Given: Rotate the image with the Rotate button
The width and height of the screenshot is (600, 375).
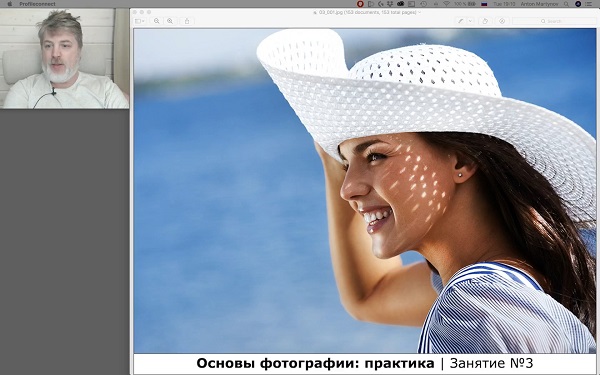Looking at the screenshot, I should point(485,21).
